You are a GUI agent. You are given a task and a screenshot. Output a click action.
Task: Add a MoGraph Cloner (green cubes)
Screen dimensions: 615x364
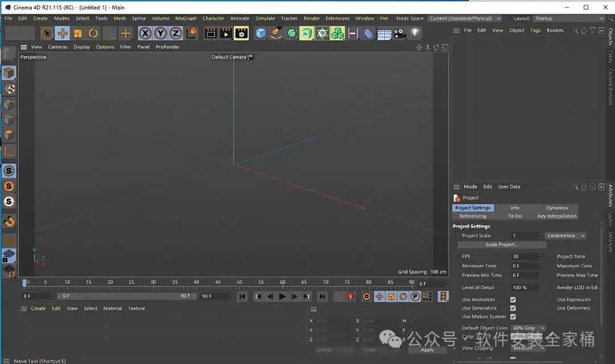tap(337, 34)
